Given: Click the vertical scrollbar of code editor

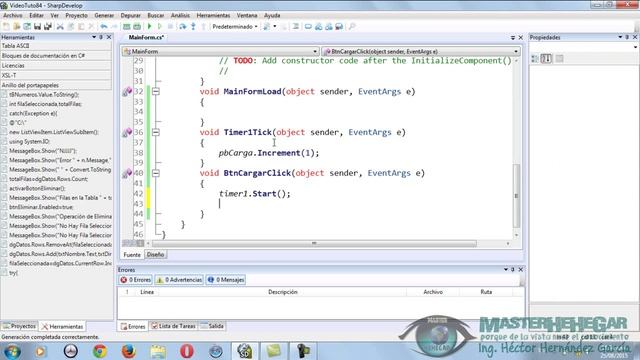Looking at the screenshot, I should 516,196.
